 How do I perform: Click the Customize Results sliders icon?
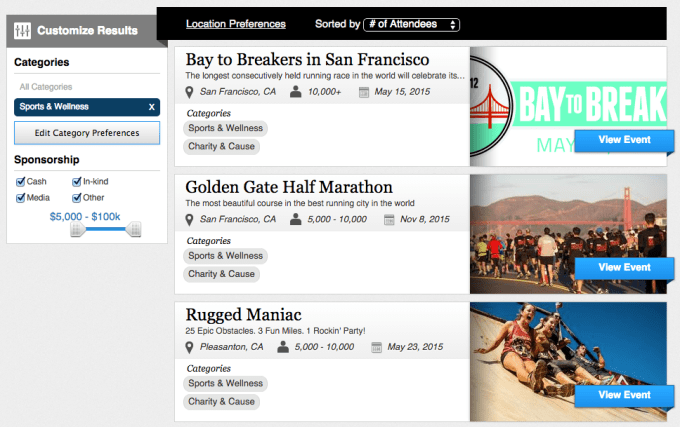pos(22,31)
